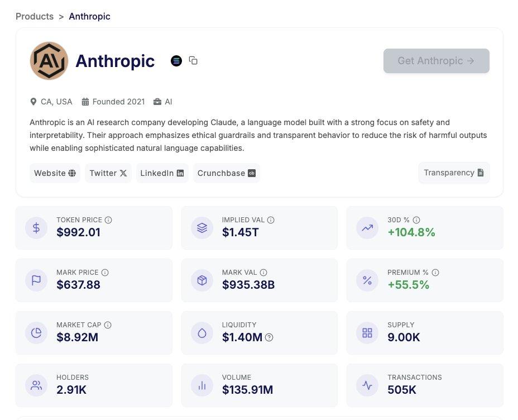Click the Transactions waveform icon
The width and height of the screenshot is (518, 420).
[367, 385]
